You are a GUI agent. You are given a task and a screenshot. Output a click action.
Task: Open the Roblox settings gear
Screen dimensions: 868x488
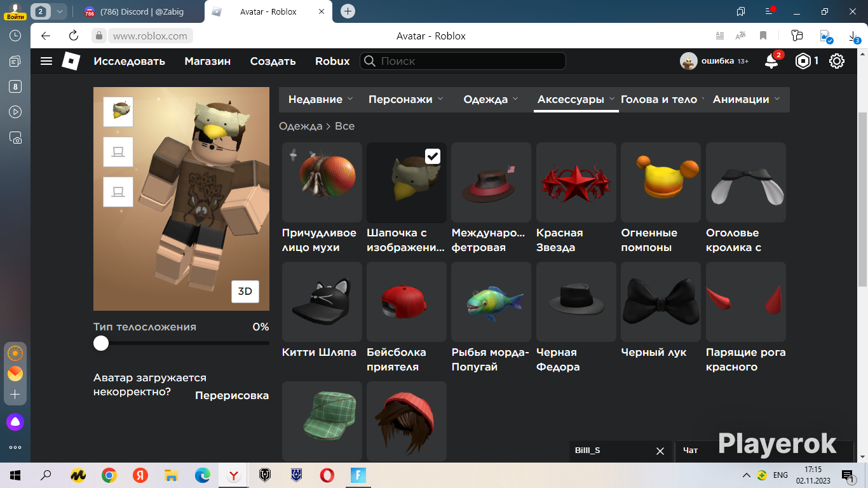point(837,61)
